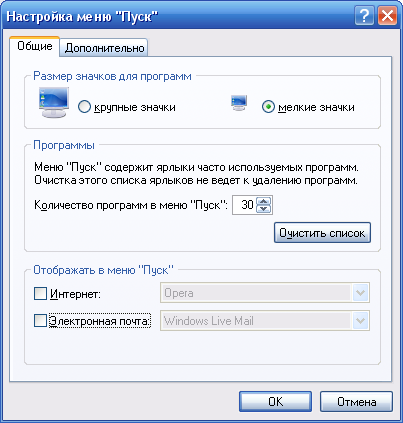This screenshot has width=403, height=423.
Task: Switch to the "Дополнительно" tab
Action: (104, 48)
